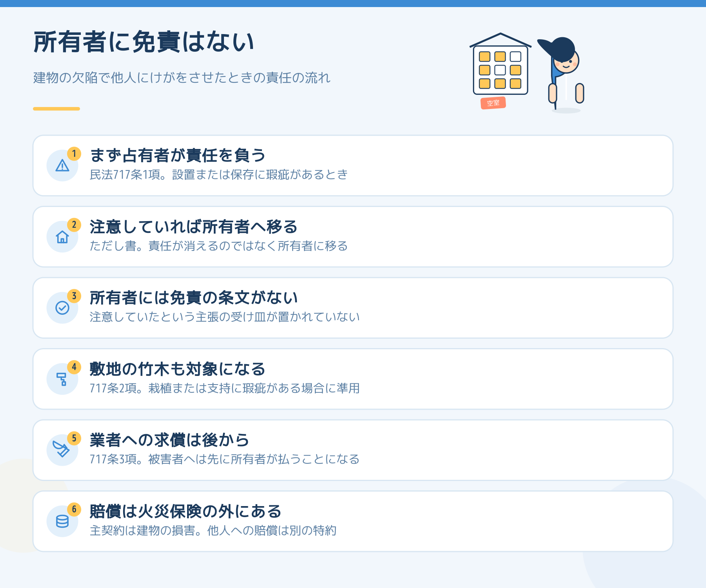Select text 主契約は建物の損害。他人への賠償は別の特約
The image size is (706, 588).
tap(213, 530)
